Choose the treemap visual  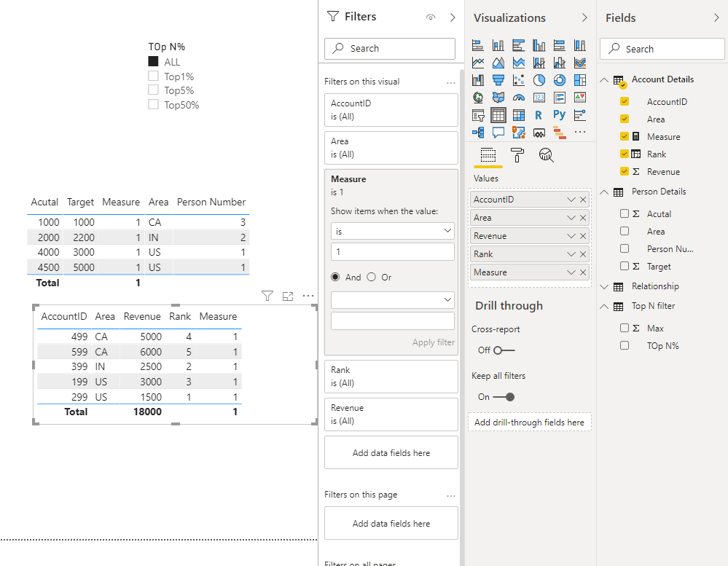click(580, 80)
